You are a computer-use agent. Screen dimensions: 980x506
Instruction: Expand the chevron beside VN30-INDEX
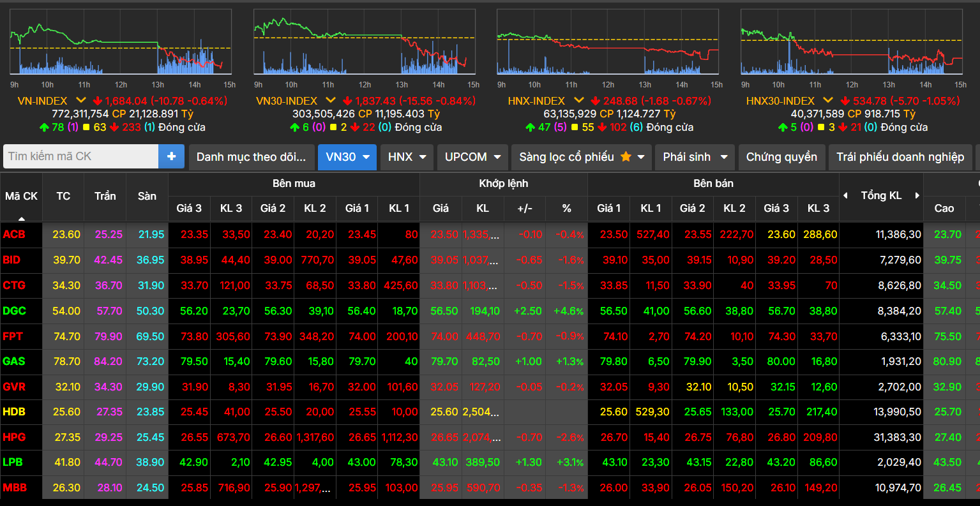click(x=330, y=100)
